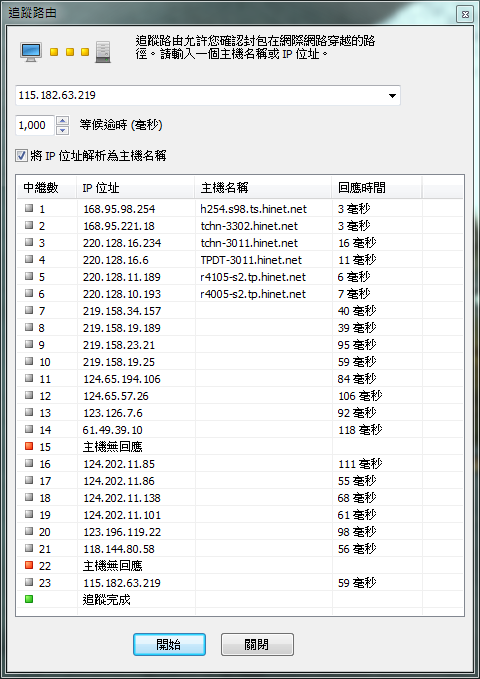Screen dimensions: 480x679
Task: Click the gray status icon for hop 4
Action: point(29,259)
